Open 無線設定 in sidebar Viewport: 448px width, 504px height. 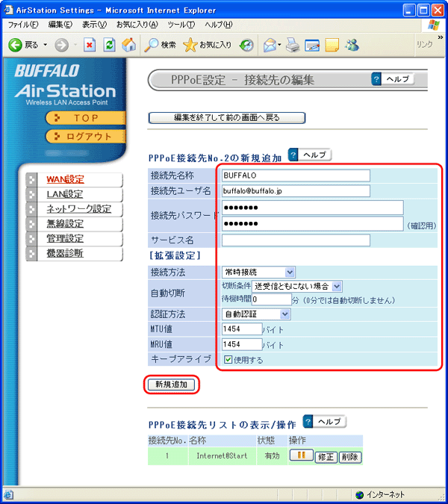tap(65, 224)
